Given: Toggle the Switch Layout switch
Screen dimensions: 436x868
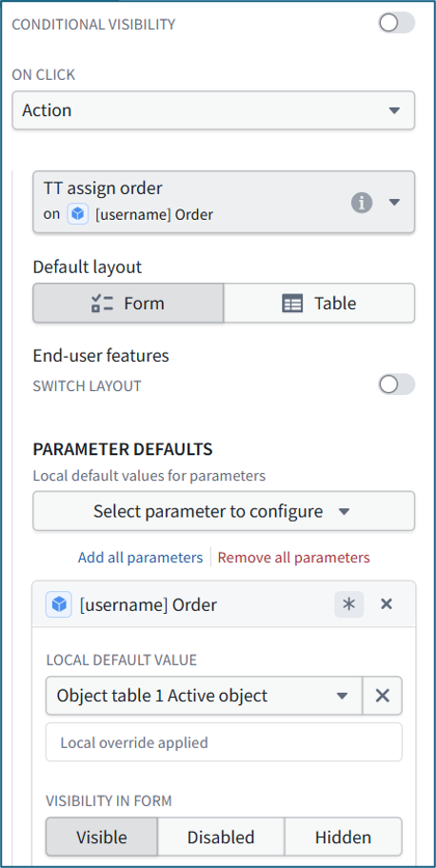Looking at the screenshot, I should coord(396,385).
